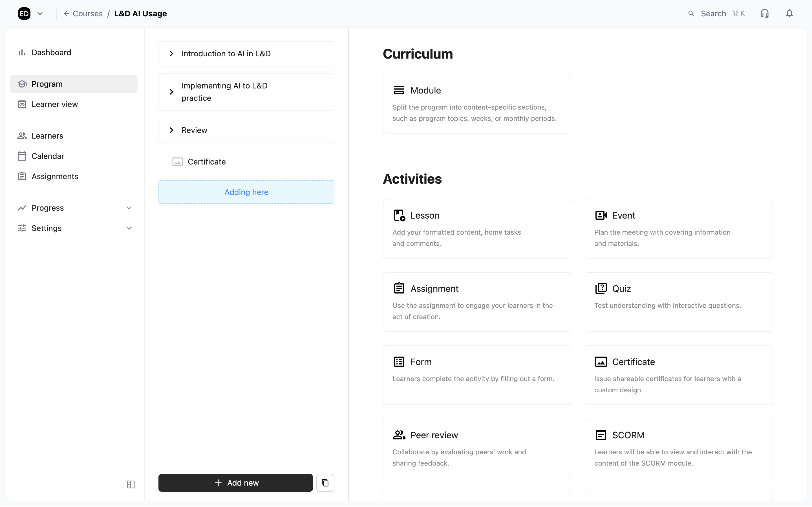
Task: Open the Assignments section
Action: 55,176
